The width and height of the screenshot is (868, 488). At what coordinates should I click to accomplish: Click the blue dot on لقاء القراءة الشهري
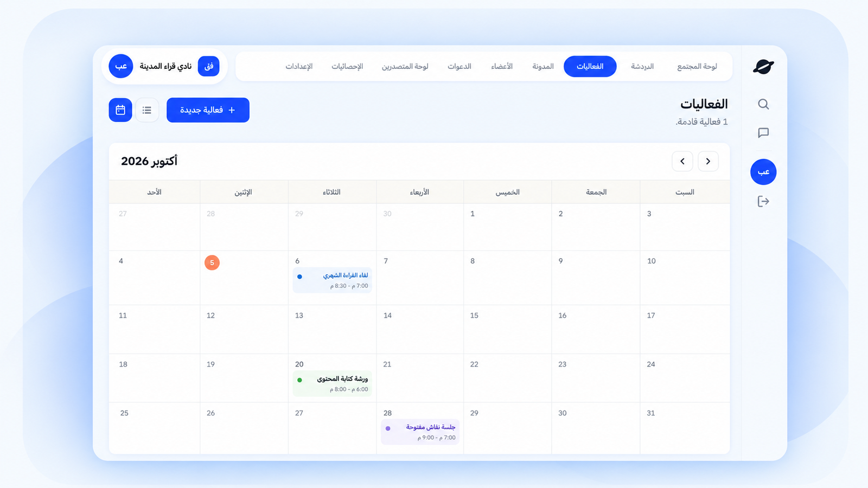click(299, 277)
